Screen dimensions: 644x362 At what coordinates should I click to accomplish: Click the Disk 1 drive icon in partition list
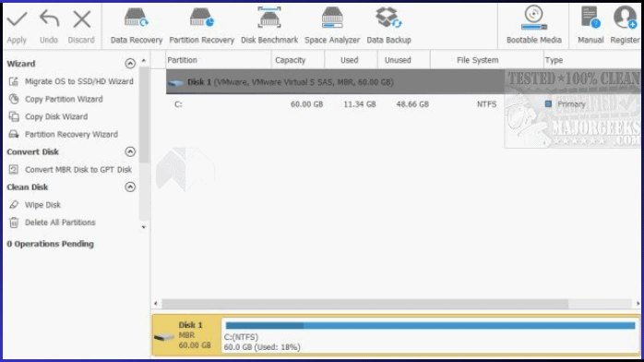[175, 82]
